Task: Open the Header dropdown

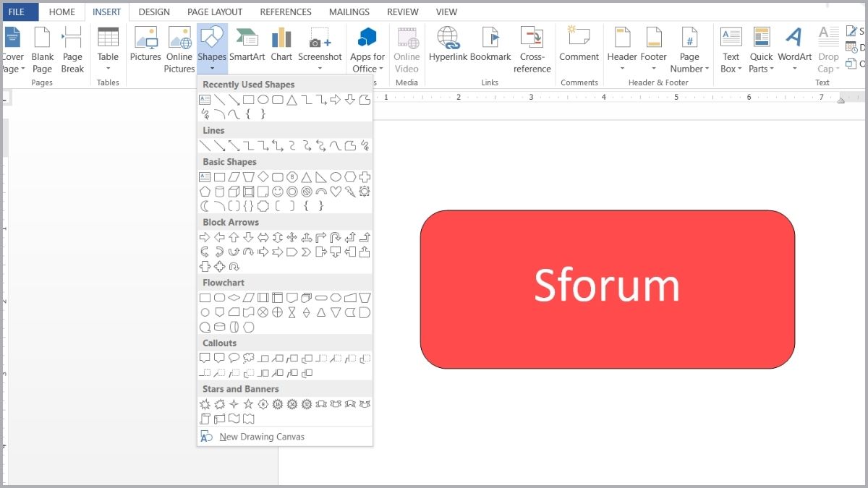Action: click(622, 50)
